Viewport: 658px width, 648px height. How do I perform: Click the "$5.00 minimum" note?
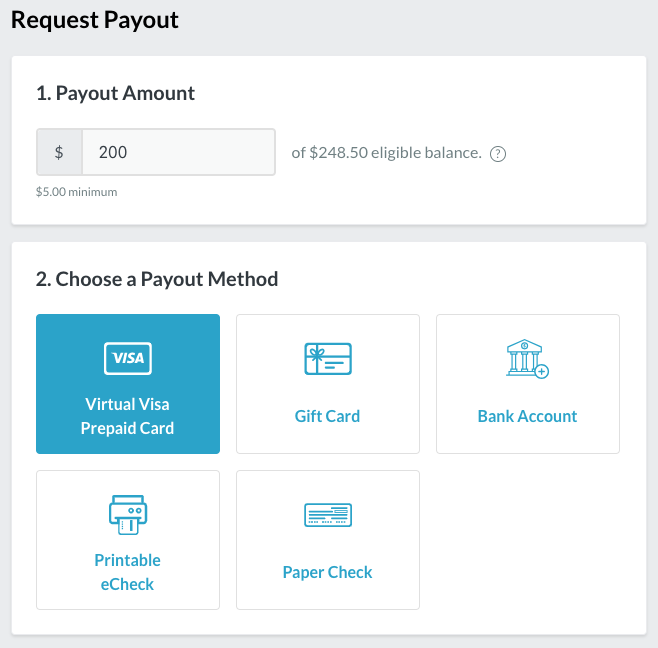tap(77, 191)
